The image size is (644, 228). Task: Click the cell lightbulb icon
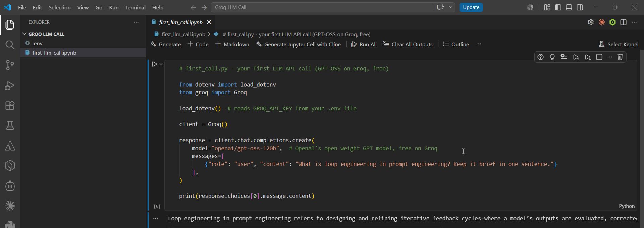(552, 57)
